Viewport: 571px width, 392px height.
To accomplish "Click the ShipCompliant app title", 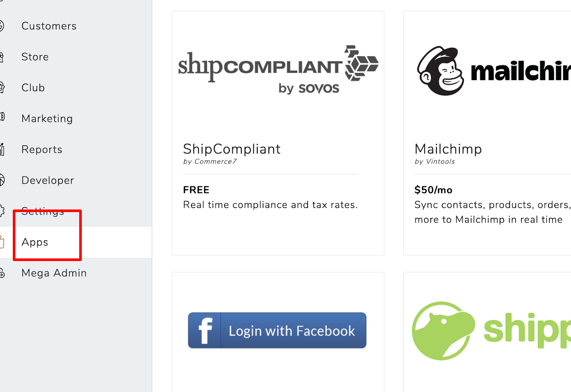I will pyautogui.click(x=232, y=149).
